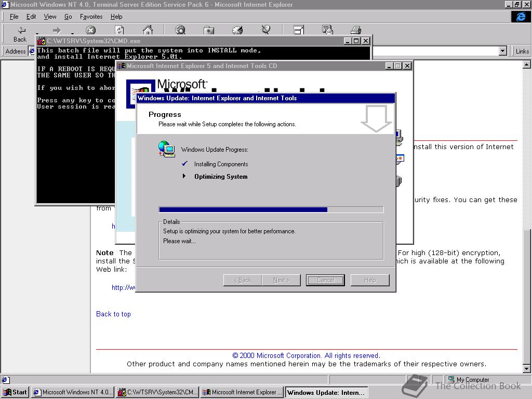Open the View menu
Image resolution: width=532 pixels, height=399 pixels.
50,17
